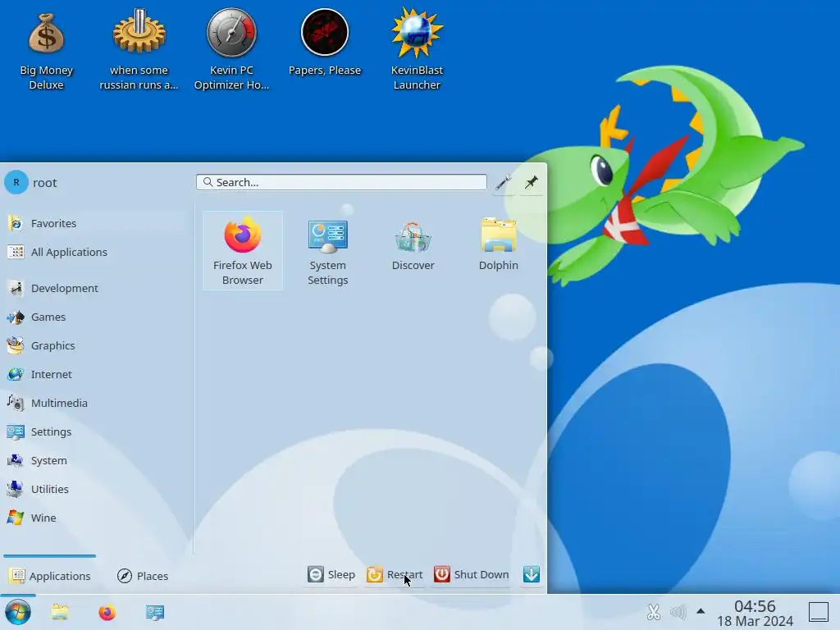Pin the launcher menu open
Screen dimensions: 840x630
pyautogui.click(x=532, y=182)
